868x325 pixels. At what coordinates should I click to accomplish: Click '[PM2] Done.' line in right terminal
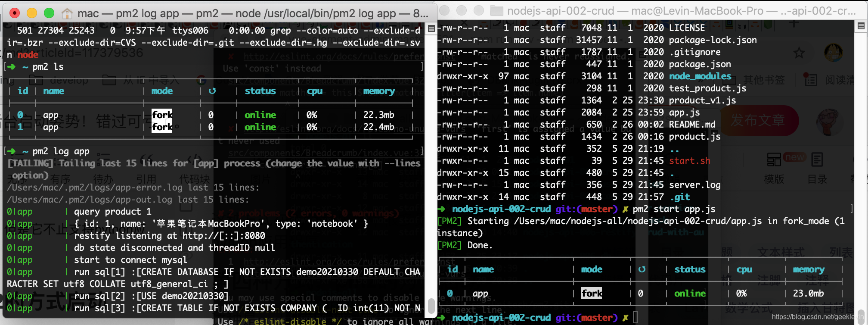(x=465, y=245)
